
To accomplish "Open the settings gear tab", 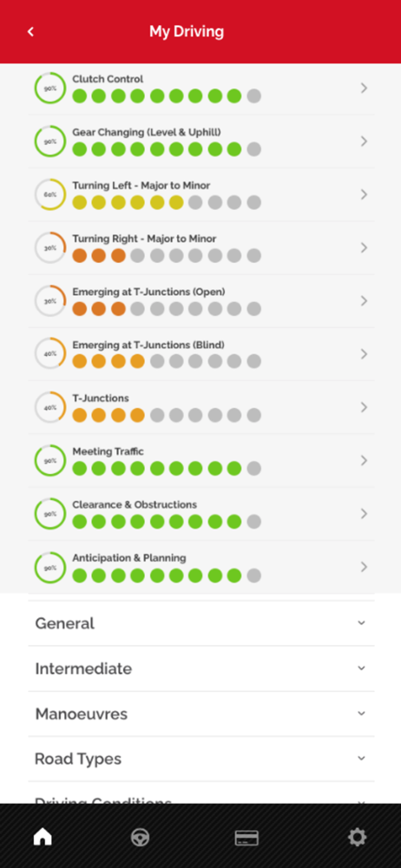I will click(x=357, y=837).
